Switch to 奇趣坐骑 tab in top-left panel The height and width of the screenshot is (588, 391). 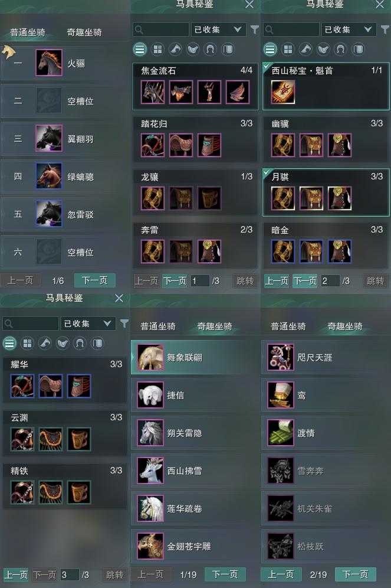point(84,32)
